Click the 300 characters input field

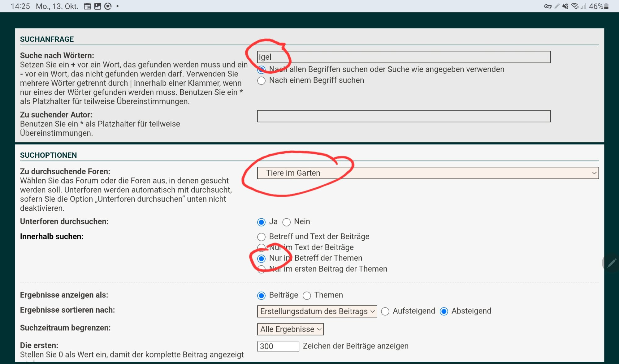pyautogui.click(x=278, y=346)
